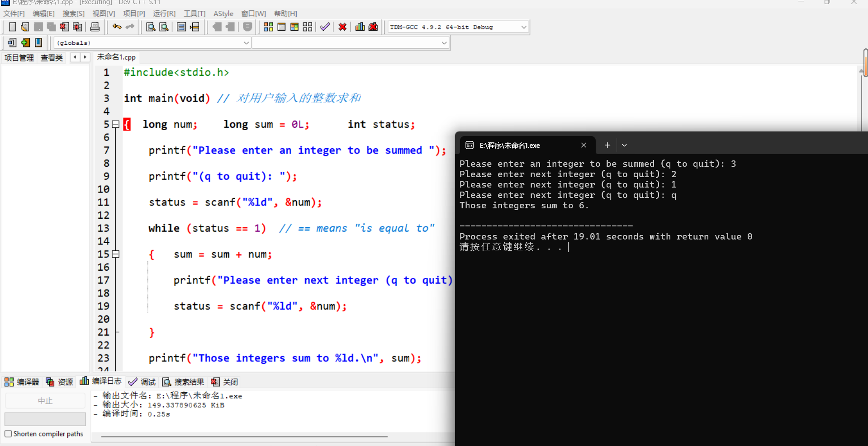Click the 中止 abort button
The width and height of the screenshot is (868, 446).
tap(45, 401)
